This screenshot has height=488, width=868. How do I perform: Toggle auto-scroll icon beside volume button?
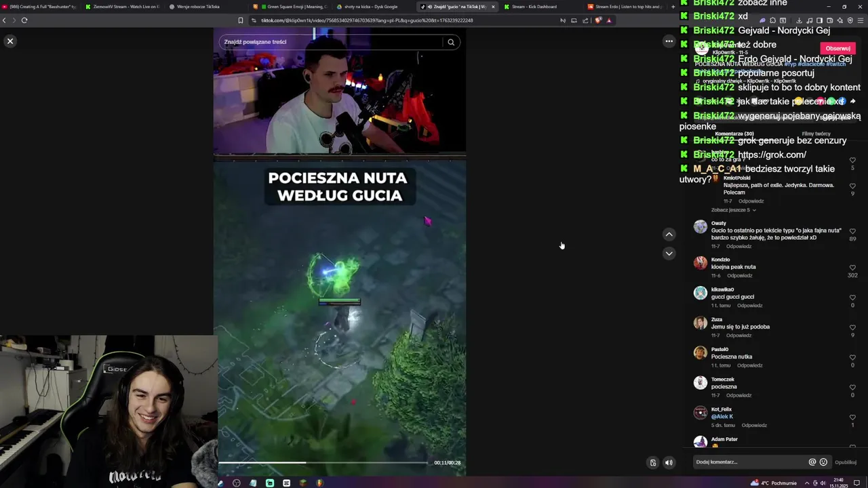(653, 463)
